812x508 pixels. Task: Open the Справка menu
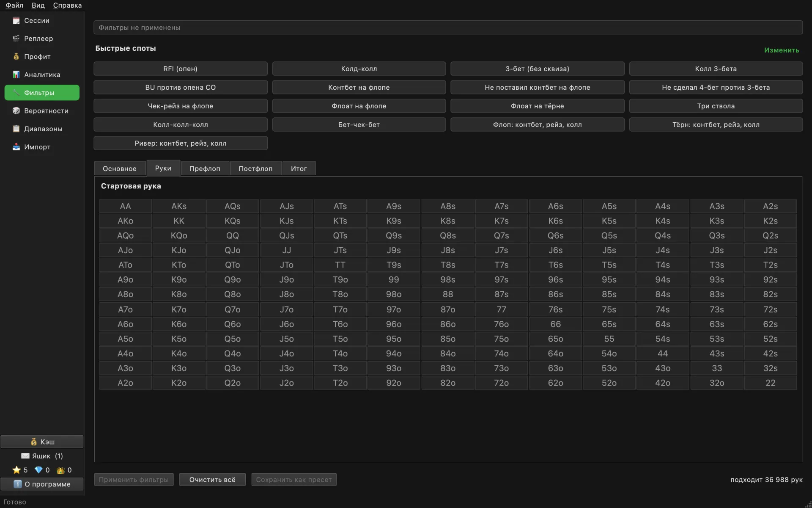click(x=67, y=5)
